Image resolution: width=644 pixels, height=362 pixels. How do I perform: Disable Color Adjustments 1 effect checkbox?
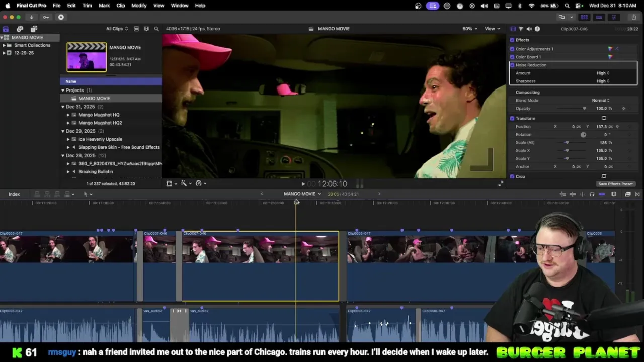tap(512, 49)
